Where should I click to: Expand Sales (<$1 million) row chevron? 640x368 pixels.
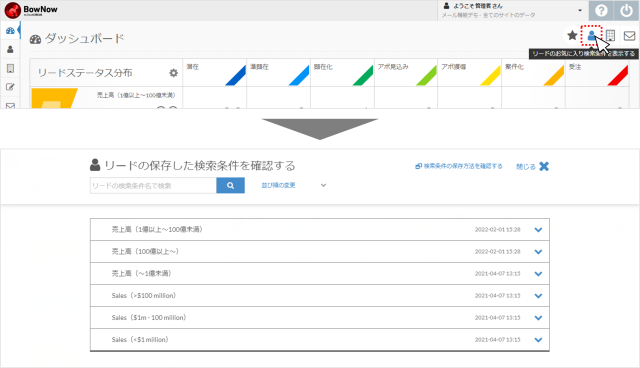[538, 340]
